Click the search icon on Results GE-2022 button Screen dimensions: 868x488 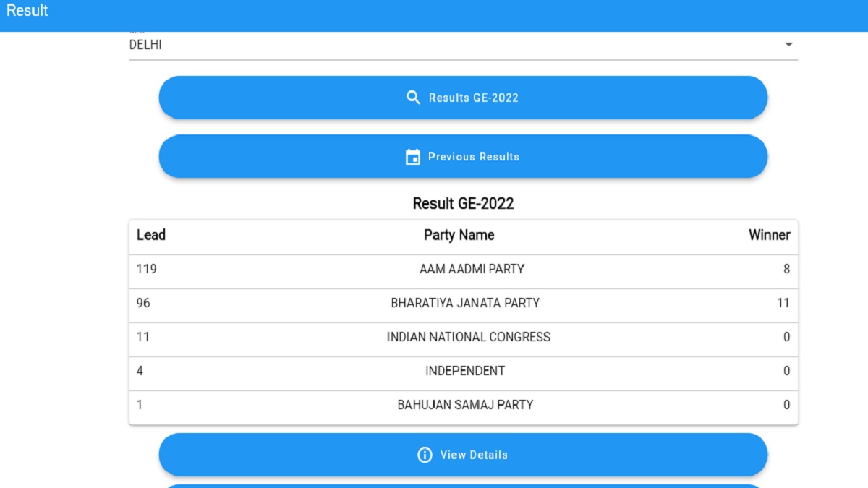(413, 97)
